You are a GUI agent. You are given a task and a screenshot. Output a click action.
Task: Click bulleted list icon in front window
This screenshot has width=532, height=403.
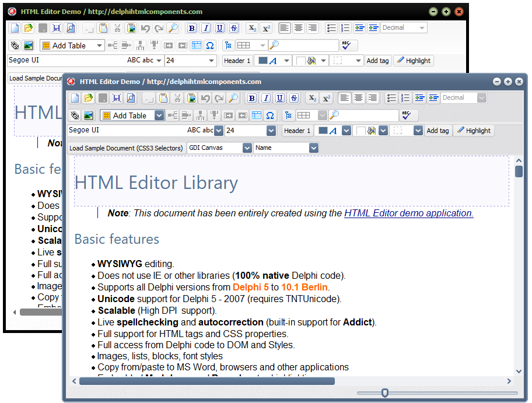391,98
